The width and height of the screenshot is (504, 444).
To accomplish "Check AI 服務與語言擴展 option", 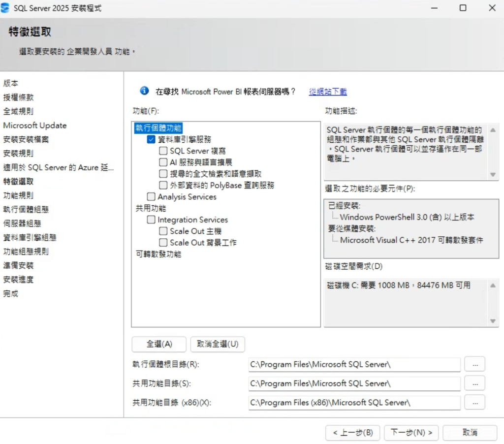I will pyautogui.click(x=163, y=162).
